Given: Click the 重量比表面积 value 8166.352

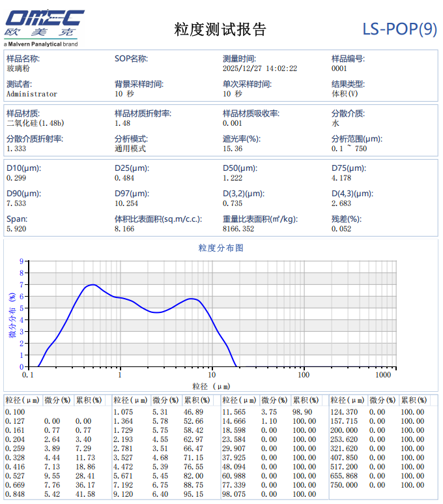Looking at the screenshot, I should (x=238, y=229).
